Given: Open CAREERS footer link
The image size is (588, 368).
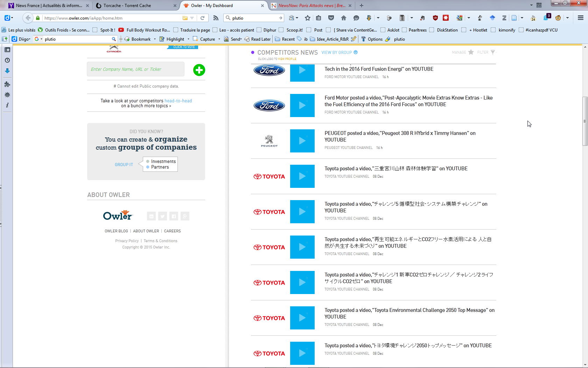Looking at the screenshot, I should tap(173, 231).
